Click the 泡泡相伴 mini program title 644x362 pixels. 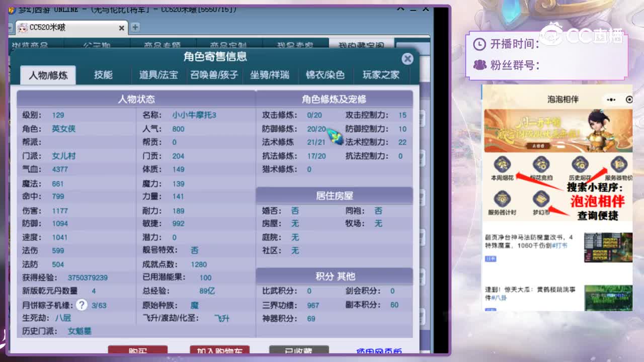pyautogui.click(x=563, y=99)
